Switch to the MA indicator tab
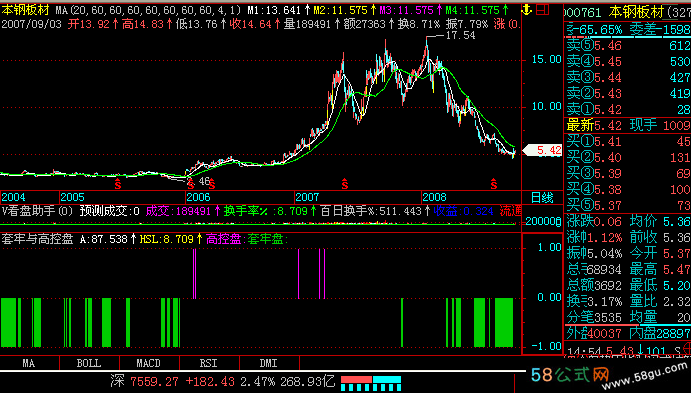Viewport: 691px width, 393px height. click(x=29, y=363)
